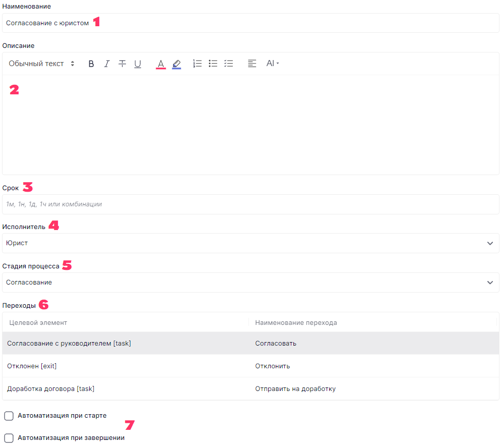Apply italic formatting in the editor
The image size is (504, 448).
107,64
